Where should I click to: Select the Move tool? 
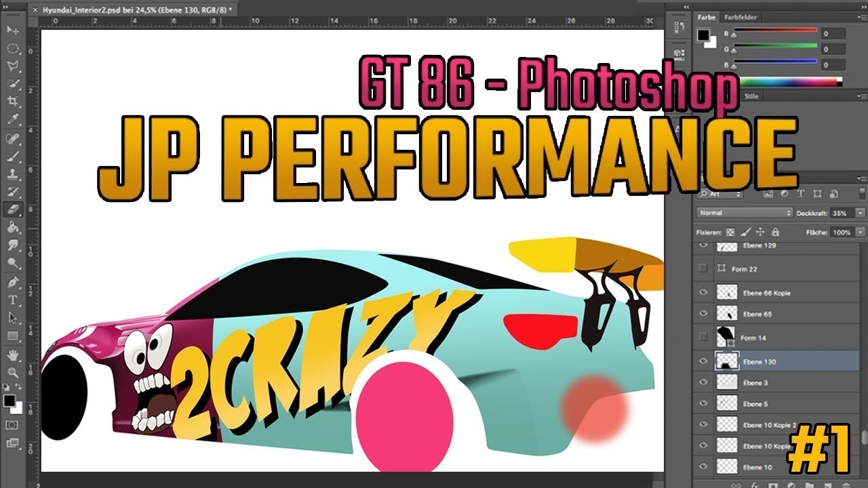pos(13,31)
